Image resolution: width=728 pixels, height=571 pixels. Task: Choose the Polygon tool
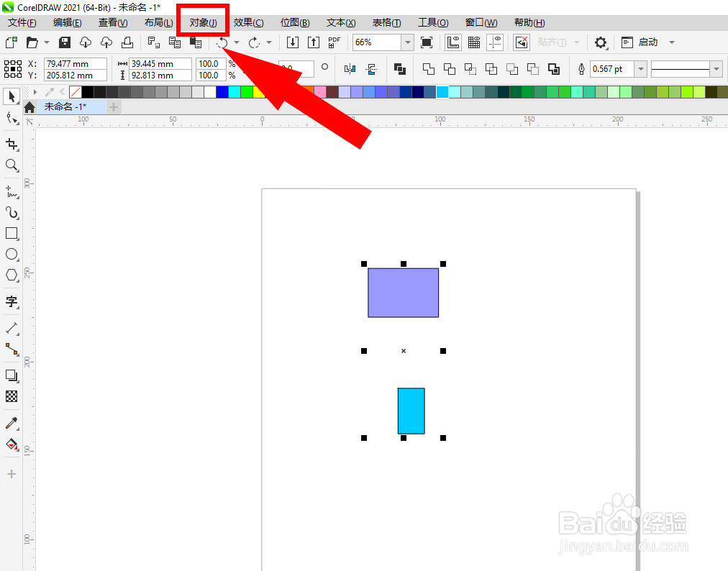pos(11,275)
